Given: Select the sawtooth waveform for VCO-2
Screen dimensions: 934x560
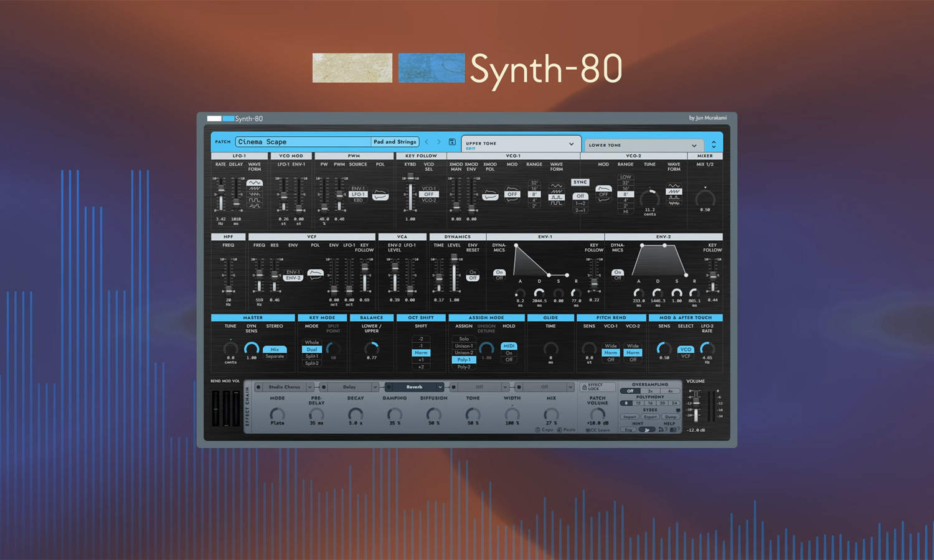Looking at the screenshot, I should [x=674, y=192].
